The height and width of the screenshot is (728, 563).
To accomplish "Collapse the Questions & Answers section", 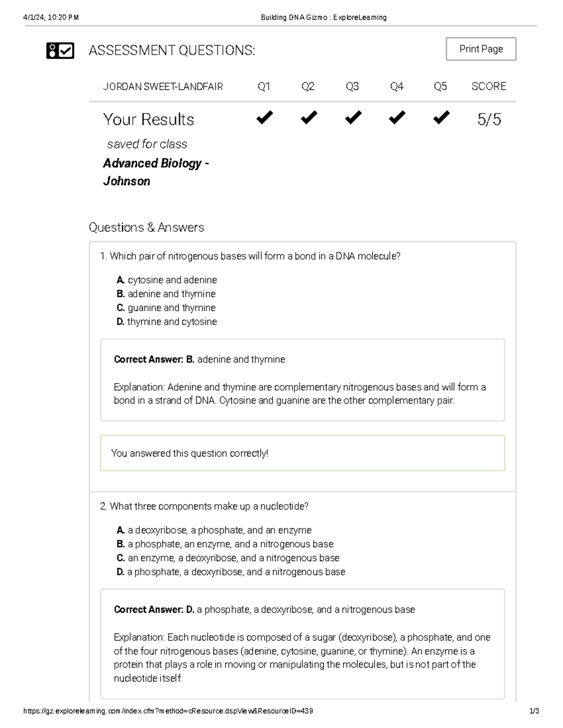I will (x=146, y=227).
